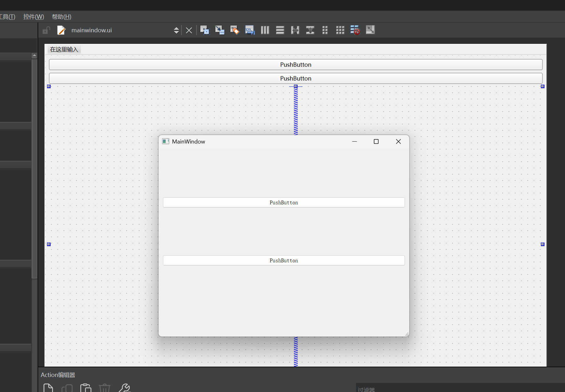
Task: Click the MainWindow preview title bar icon
Action: tap(165, 141)
